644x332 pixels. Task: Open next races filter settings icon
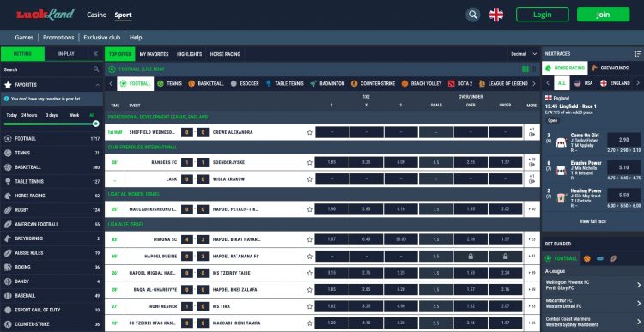coord(637,54)
